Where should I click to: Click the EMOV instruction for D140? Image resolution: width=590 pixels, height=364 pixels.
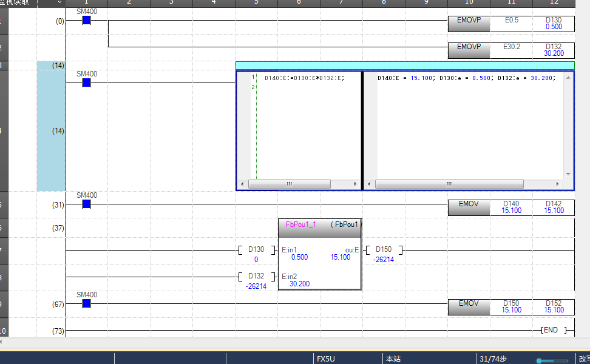point(468,207)
